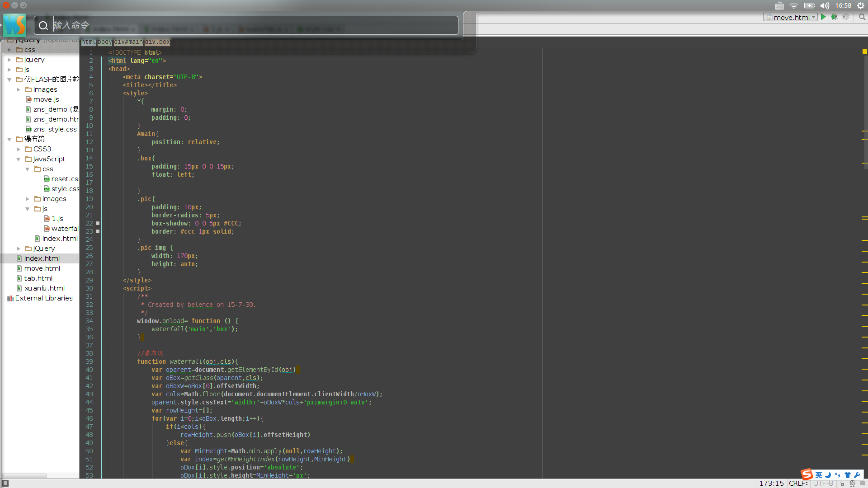Select html breadcrumb in editor
This screenshot has height=488, width=868.
(x=89, y=42)
